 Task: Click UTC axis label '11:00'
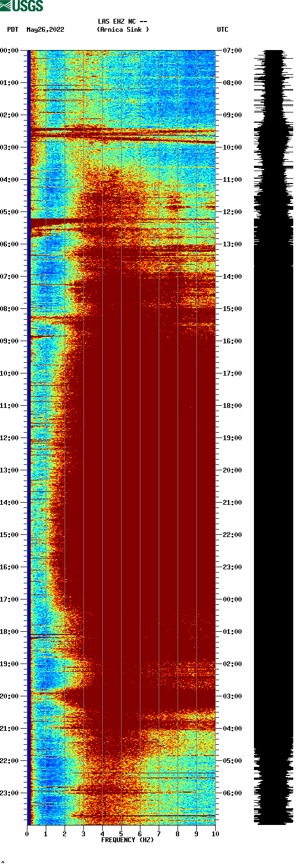tap(232, 180)
